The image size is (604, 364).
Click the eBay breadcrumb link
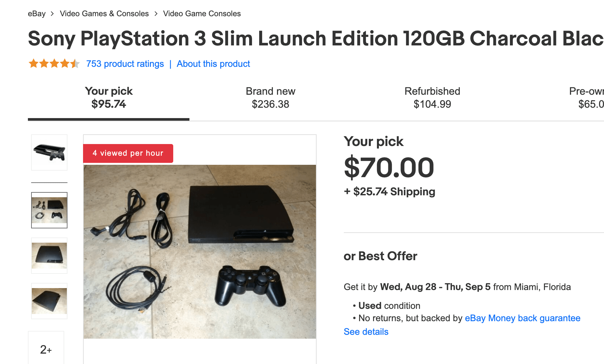coord(37,14)
